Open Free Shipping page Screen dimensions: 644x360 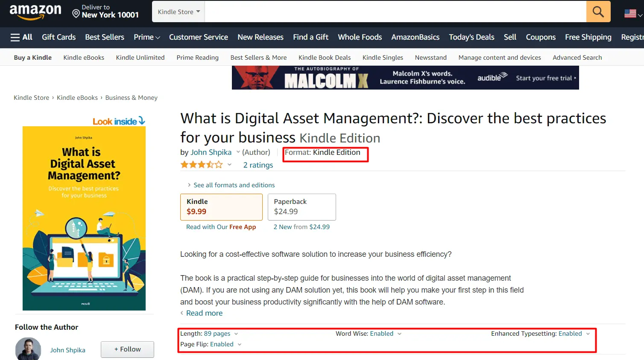pos(588,37)
